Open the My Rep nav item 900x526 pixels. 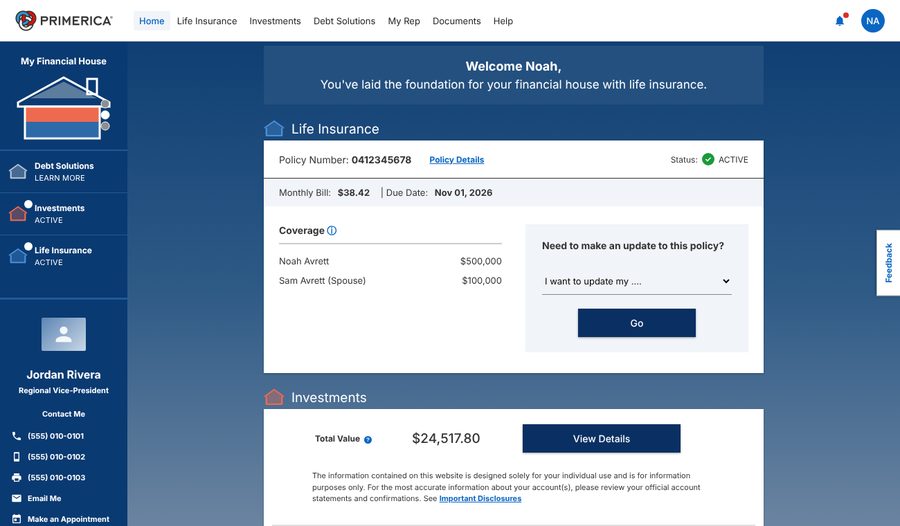(404, 21)
